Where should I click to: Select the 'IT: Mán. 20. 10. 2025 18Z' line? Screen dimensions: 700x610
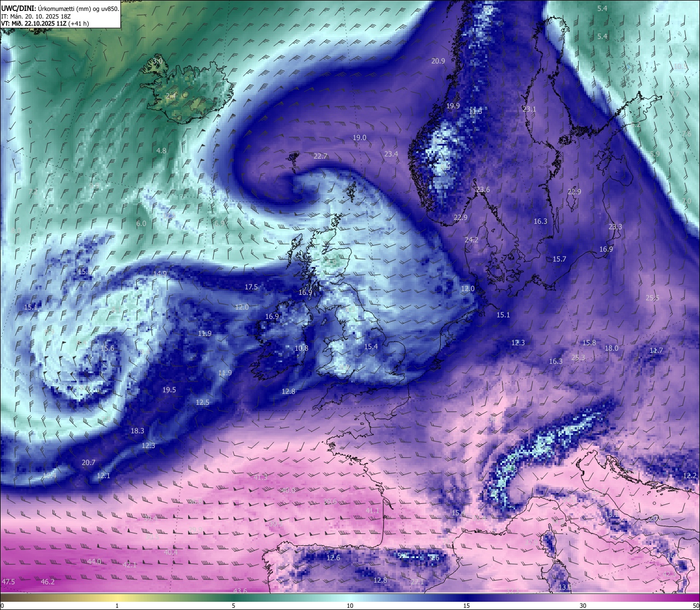coord(36,16)
